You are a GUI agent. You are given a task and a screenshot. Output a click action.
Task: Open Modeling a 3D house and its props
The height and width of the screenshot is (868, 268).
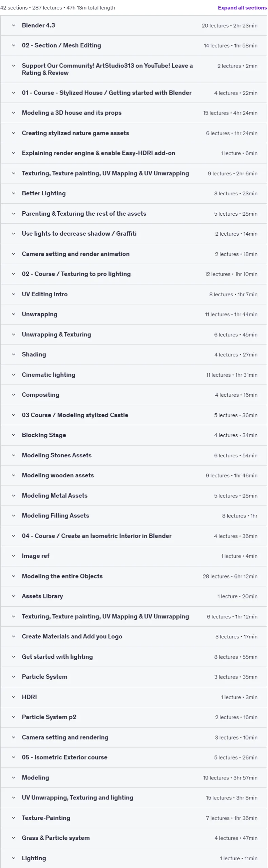[133, 113]
